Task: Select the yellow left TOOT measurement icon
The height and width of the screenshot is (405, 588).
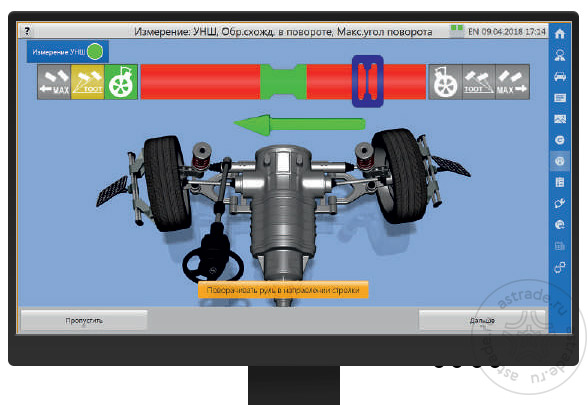Action: 87,82
